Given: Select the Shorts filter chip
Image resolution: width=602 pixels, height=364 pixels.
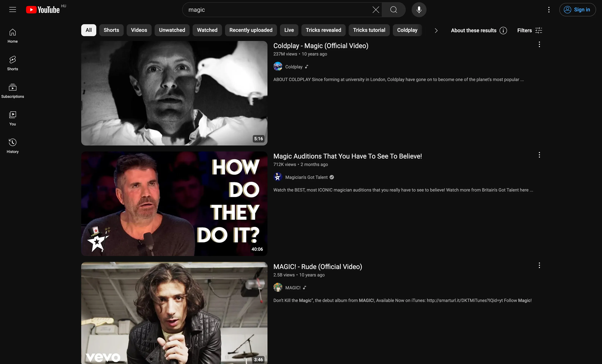Looking at the screenshot, I should [x=111, y=30].
